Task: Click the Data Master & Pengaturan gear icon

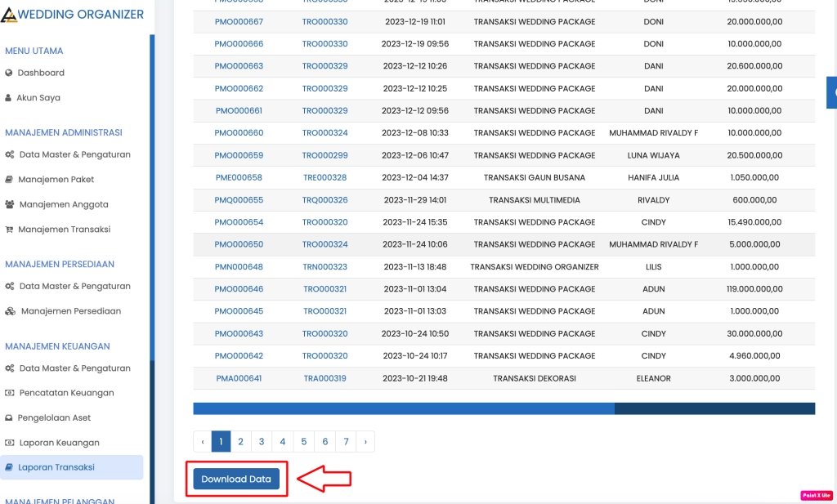Action: tap(9, 155)
